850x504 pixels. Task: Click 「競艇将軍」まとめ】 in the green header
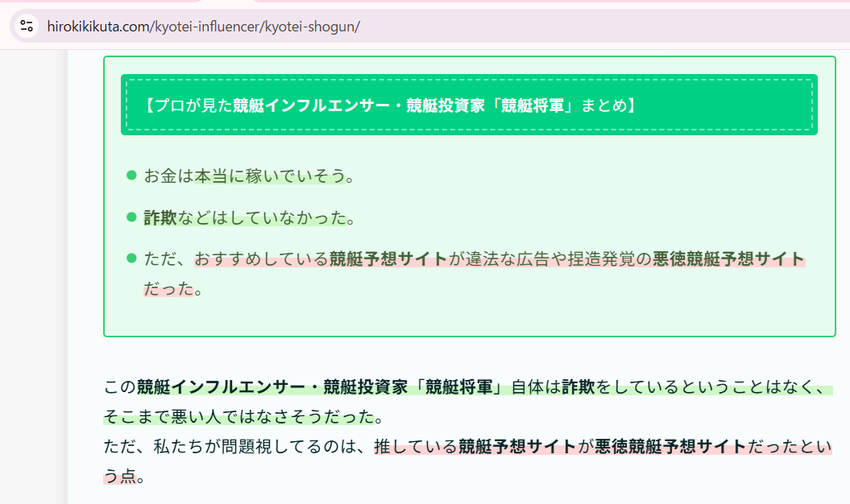pyautogui.click(x=562, y=105)
